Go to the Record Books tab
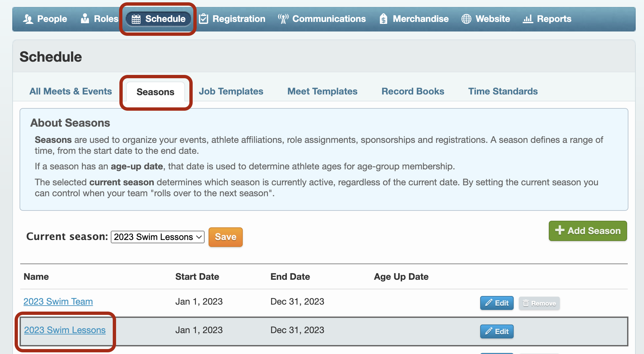 point(413,91)
